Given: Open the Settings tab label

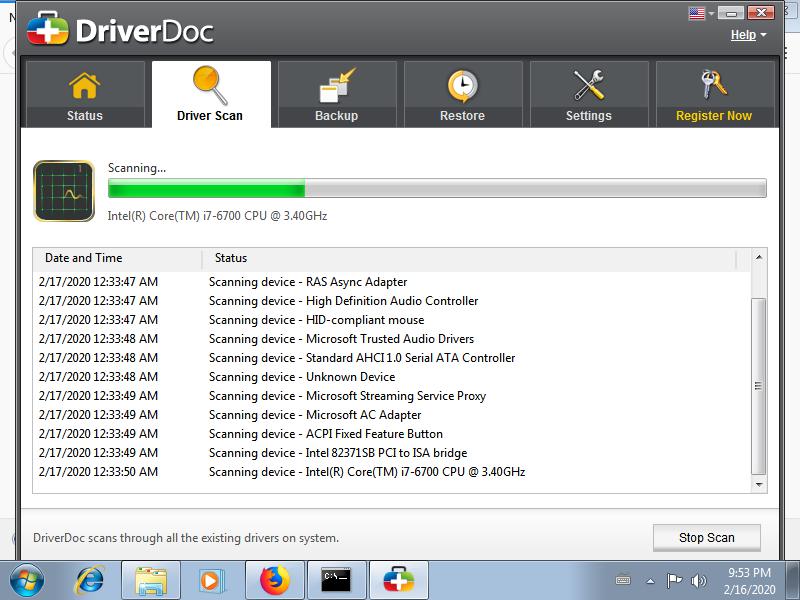Looking at the screenshot, I should pyautogui.click(x=588, y=116).
